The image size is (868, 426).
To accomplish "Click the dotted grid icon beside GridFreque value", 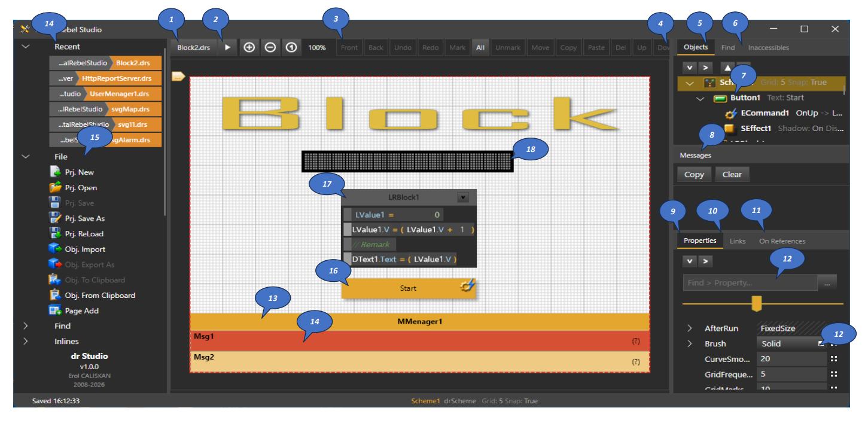I will tap(833, 375).
